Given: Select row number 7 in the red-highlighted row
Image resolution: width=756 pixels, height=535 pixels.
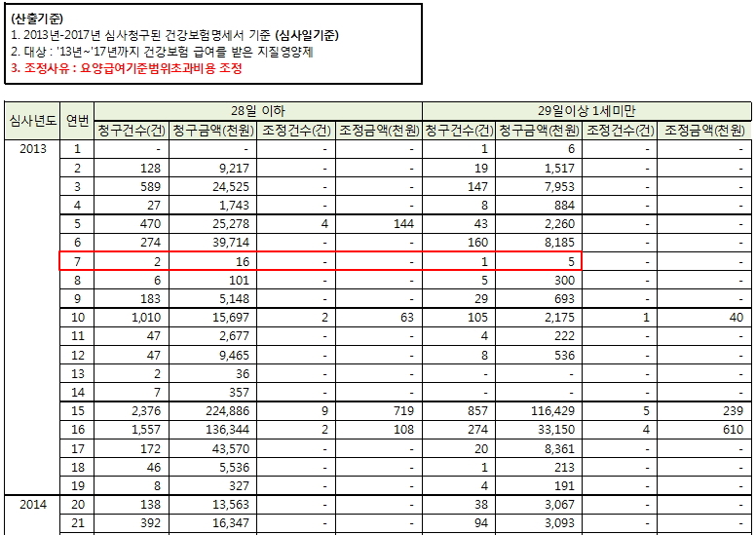Looking at the screenshot, I should click(x=77, y=260).
